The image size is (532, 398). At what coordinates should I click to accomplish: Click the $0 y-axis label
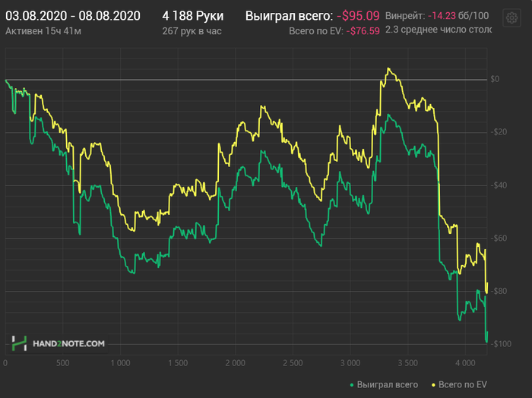pos(495,79)
